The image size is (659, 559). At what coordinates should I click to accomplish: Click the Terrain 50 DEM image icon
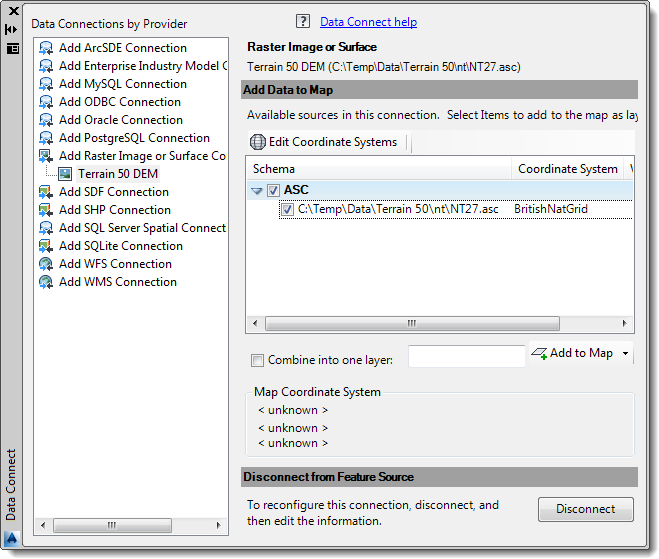pos(65,174)
